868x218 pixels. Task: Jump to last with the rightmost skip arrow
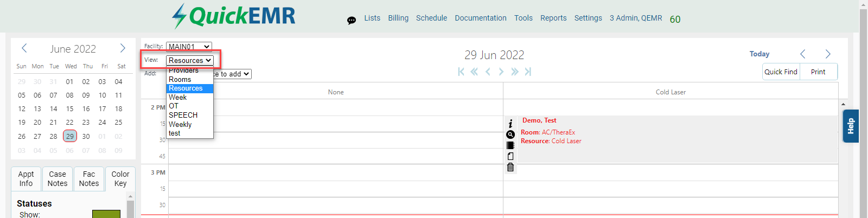pyautogui.click(x=528, y=72)
